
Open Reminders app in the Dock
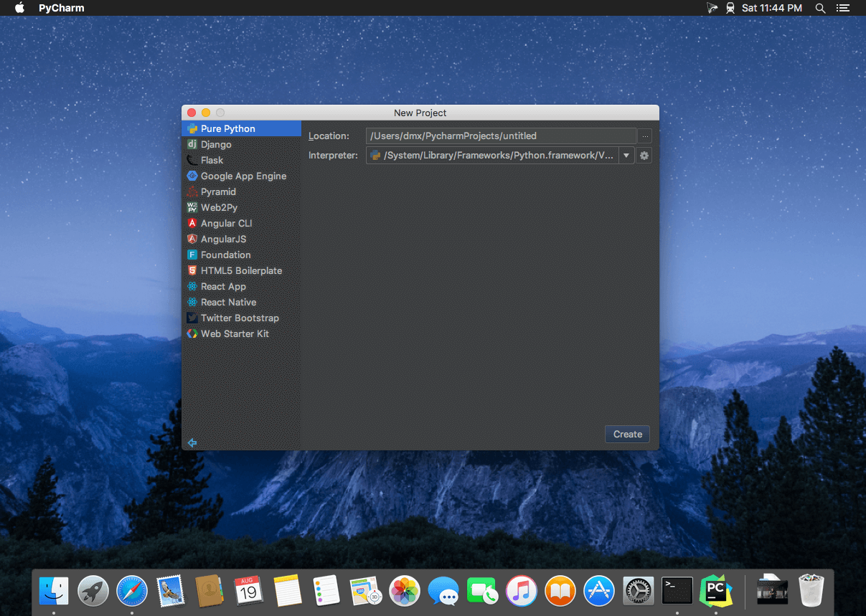click(326, 591)
